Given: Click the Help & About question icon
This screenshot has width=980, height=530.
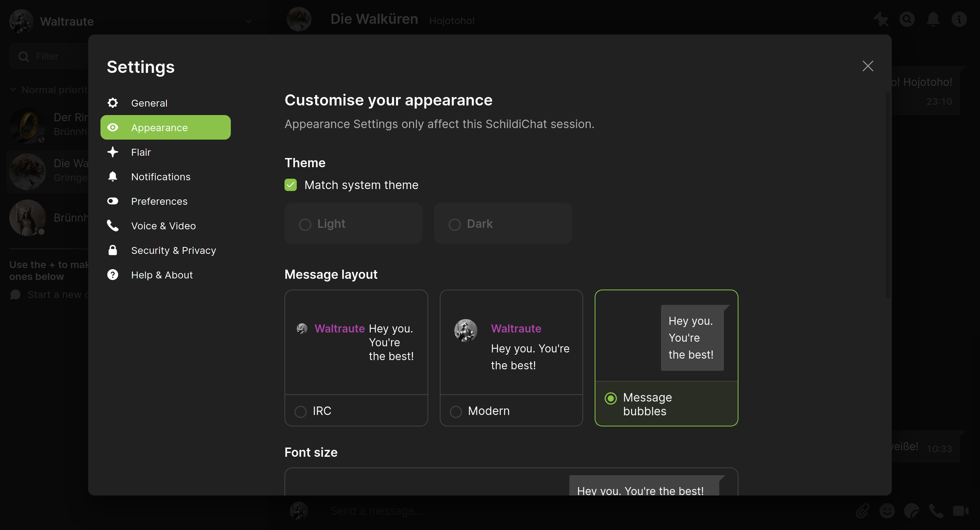Looking at the screenshot, I should pos(113,275).
